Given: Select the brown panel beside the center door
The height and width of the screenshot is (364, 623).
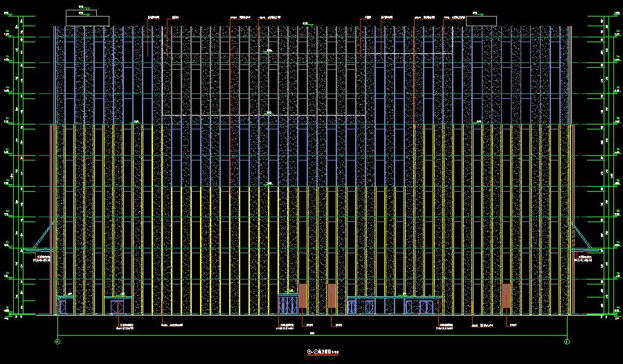Looking at the screenshot, I should (303, 296).
